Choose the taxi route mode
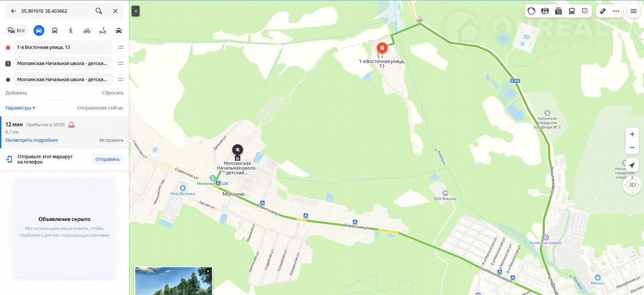The height and width of the screenshot is (295, 644). (119, 31)
